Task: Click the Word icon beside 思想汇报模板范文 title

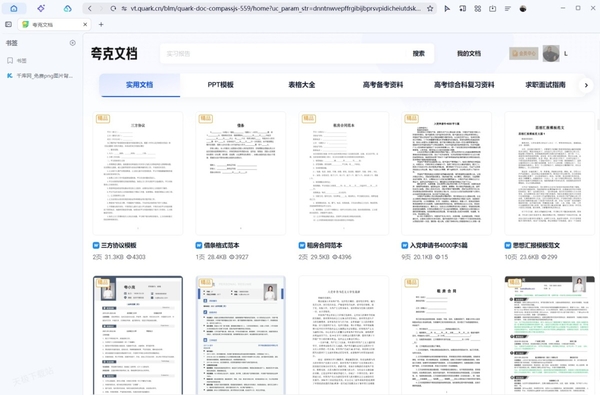Action: pyautogui.click(x=508, y=245)
